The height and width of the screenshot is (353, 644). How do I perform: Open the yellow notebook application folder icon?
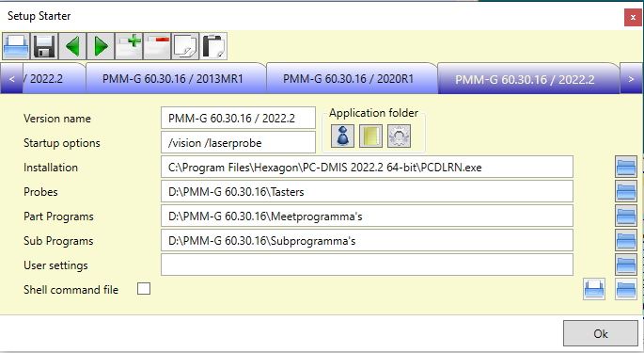coord(370,136)
